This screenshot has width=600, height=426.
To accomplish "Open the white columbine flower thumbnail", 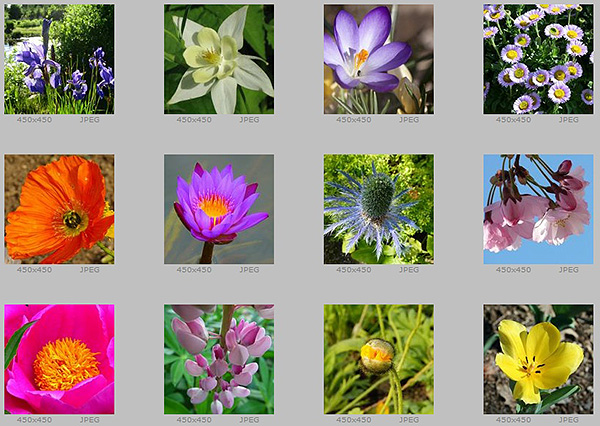I will click(219, 59).
